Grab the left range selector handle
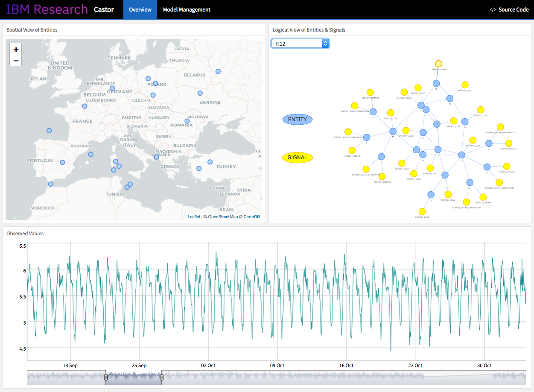Screen dimensions: 534x392 (x=106, y=377)
